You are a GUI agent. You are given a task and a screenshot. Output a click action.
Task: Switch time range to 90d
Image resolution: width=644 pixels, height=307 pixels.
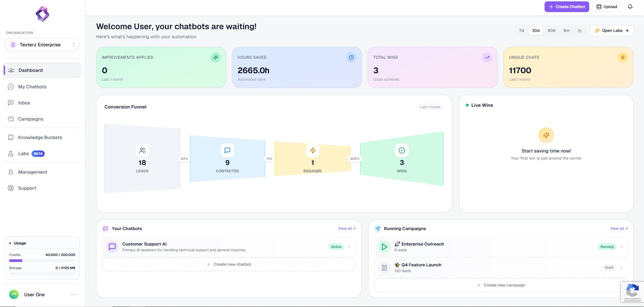pyautogui.click(x=551, y=31)
